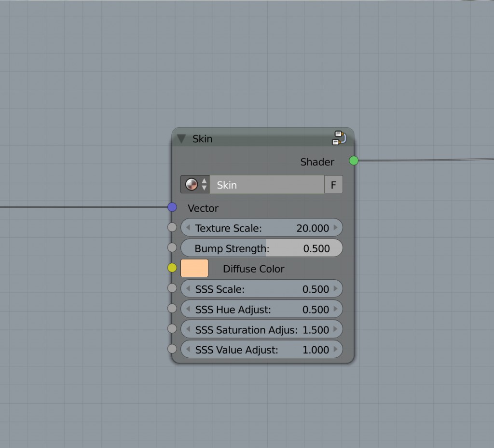Open the material preview browser icon
Screen dimensions: 494x448
191,184
